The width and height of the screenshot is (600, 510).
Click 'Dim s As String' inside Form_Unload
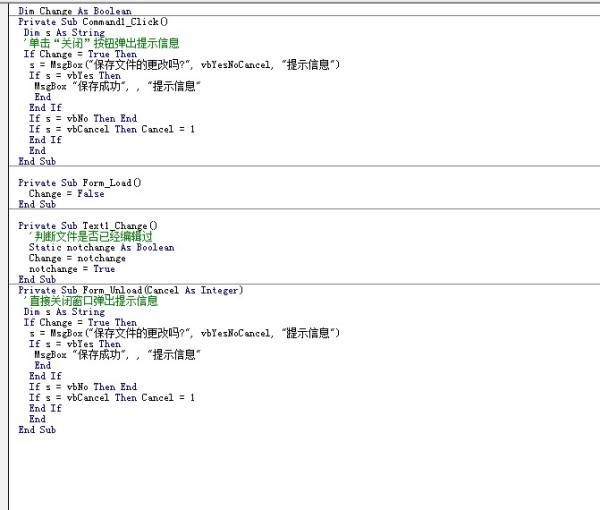(64, 312)
